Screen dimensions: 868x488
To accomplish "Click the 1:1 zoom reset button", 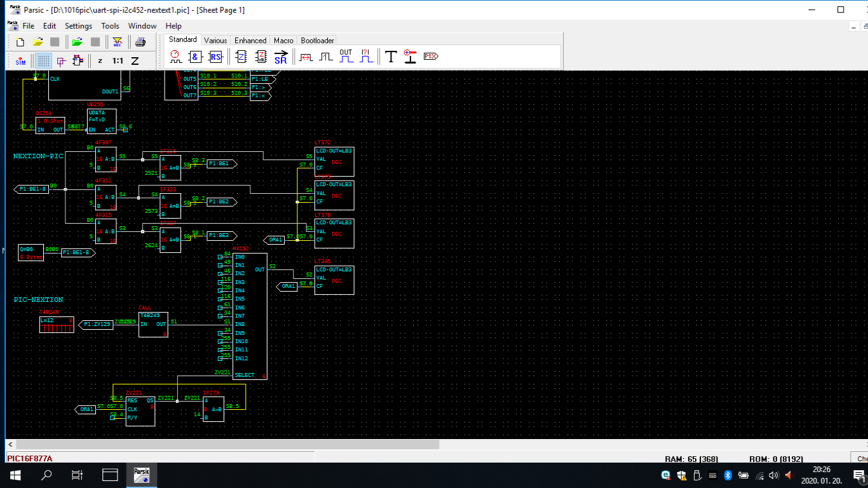I will tap(118, 61).
